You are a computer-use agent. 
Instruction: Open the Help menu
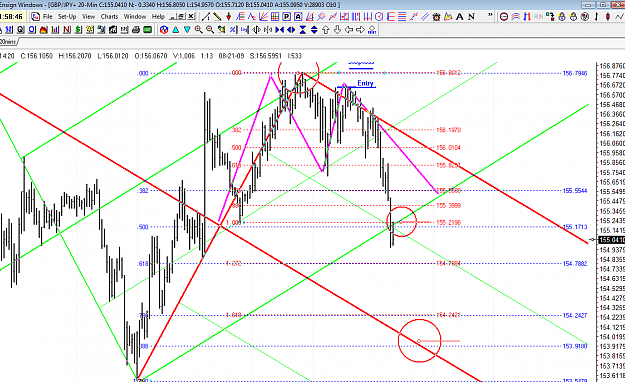pyautogui.click(x=158, y=16)
